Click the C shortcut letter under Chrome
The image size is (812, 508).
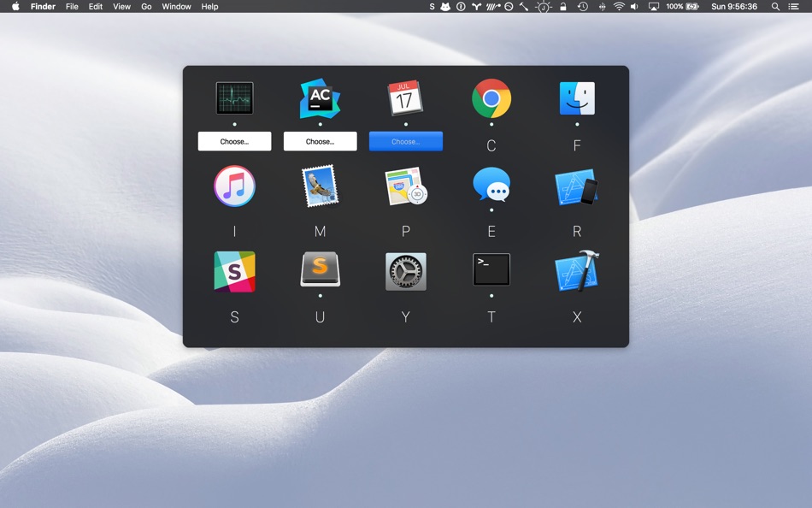(x=491, y=145)
